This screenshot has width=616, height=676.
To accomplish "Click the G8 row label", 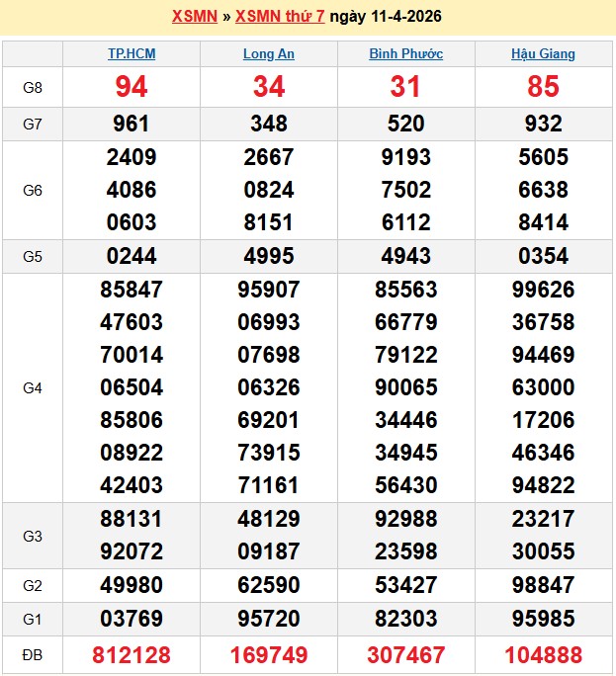I will pos(33,88).
